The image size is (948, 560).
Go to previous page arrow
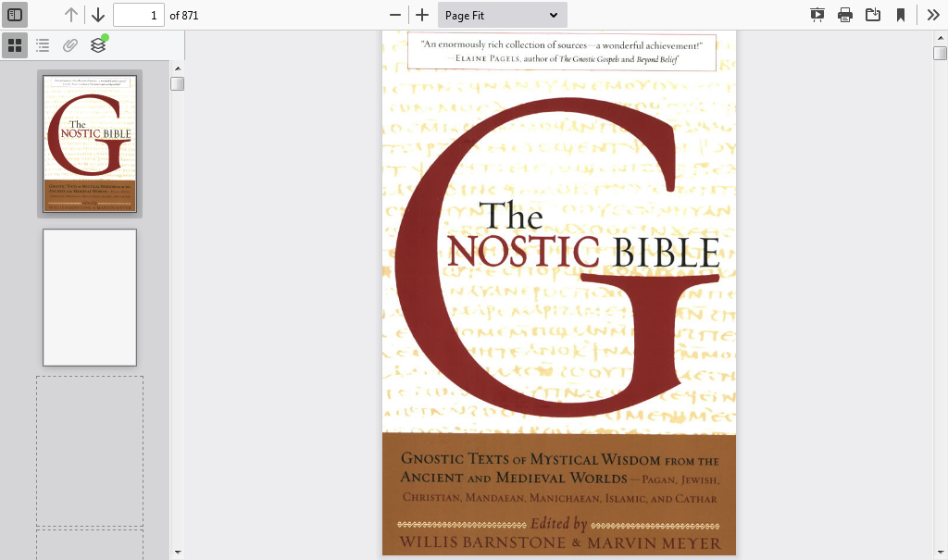click(71, 15)
